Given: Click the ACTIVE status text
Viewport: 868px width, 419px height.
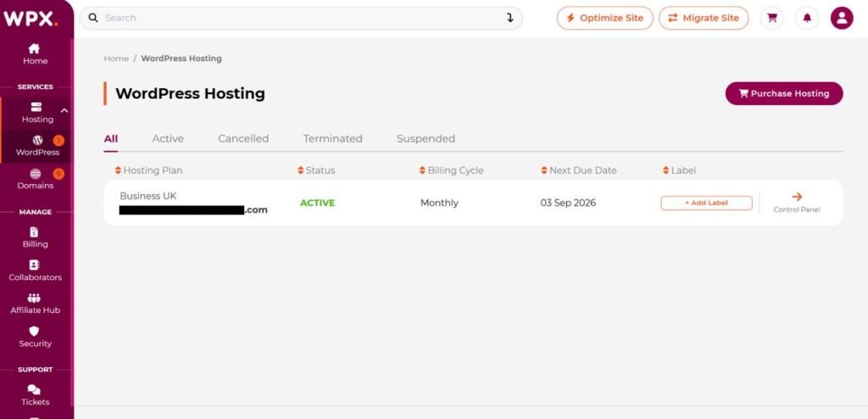Looking at the screenshot, I should (x=317, y=203).
